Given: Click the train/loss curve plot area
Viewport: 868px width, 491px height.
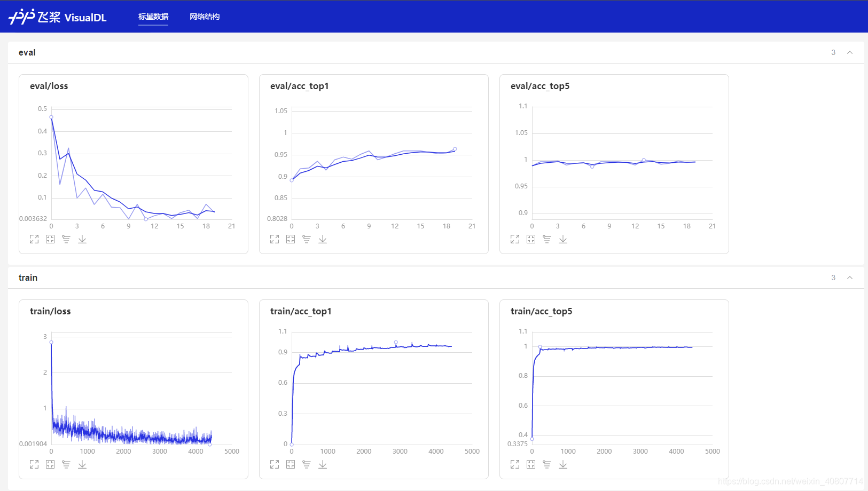Looking at the screenshot, I should 142,389.
